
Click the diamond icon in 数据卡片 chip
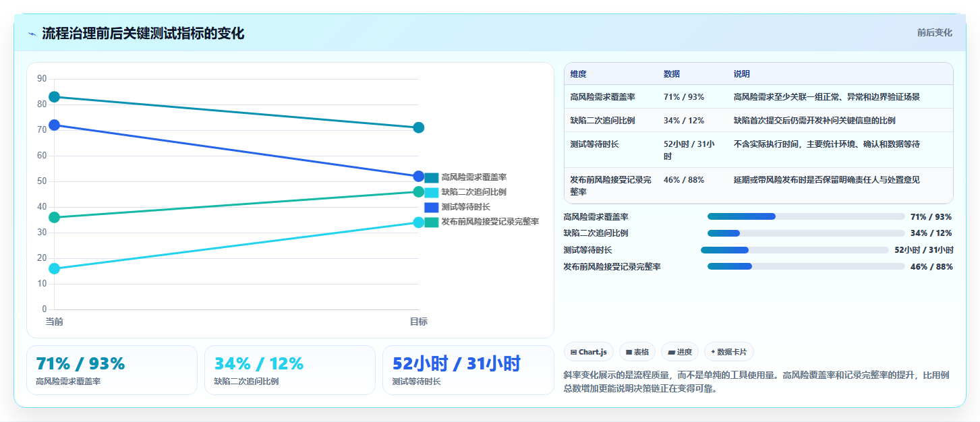point(713,351)
